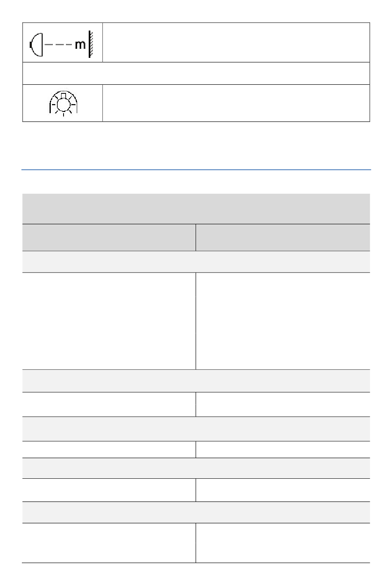Image resolution: width=392 pixels, height=582 pixels.
Task: Click the last light gray section row
Action: (x=196, y=513)
